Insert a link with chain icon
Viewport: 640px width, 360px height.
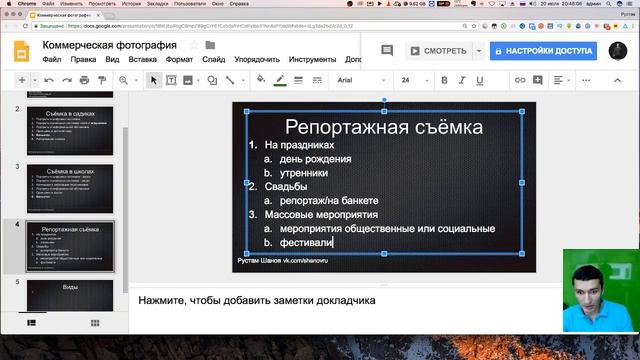pos(520,80)
